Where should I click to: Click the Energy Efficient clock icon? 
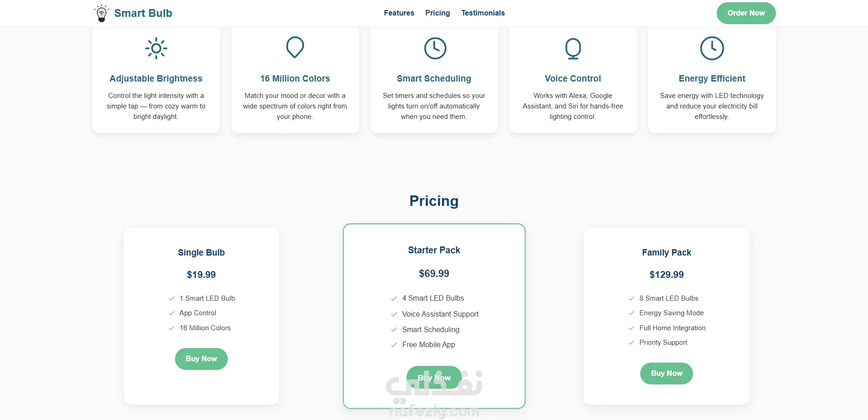(x=712, y=48)
